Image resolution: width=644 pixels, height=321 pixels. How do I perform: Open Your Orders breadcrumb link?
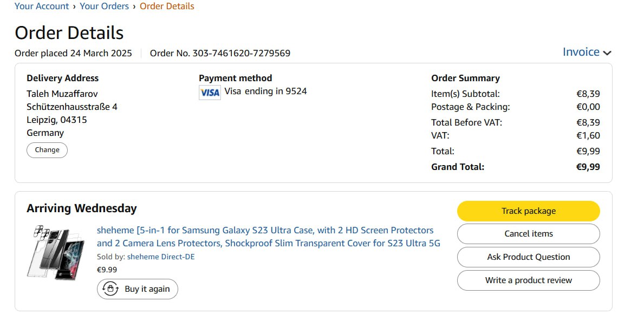click(x=104, y=6)
